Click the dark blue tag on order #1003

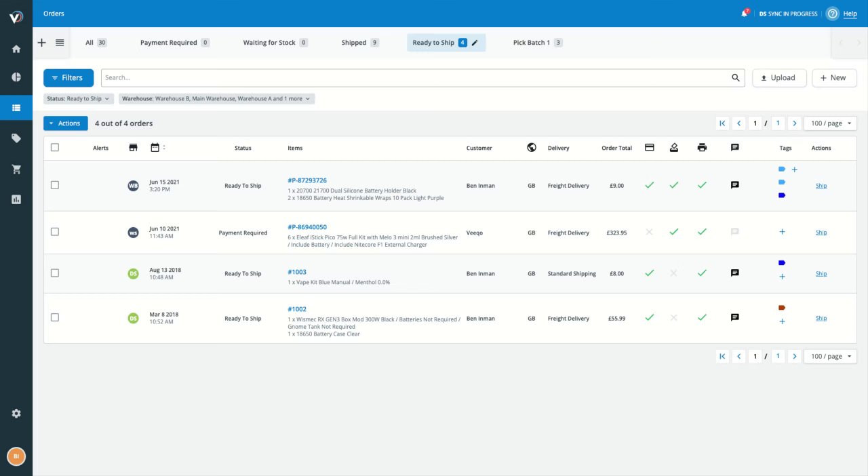(x=782, y=263)
